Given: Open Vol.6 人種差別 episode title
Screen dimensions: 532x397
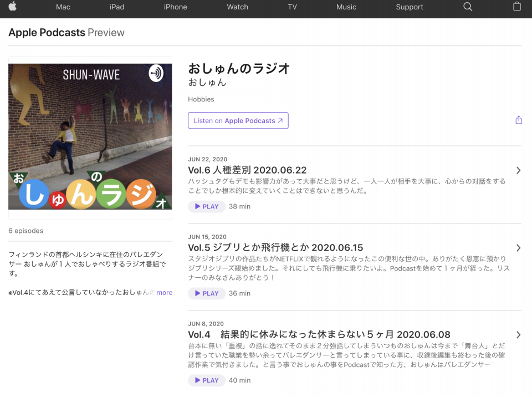Looking at the screenshot, I should [x=247, y=170].
